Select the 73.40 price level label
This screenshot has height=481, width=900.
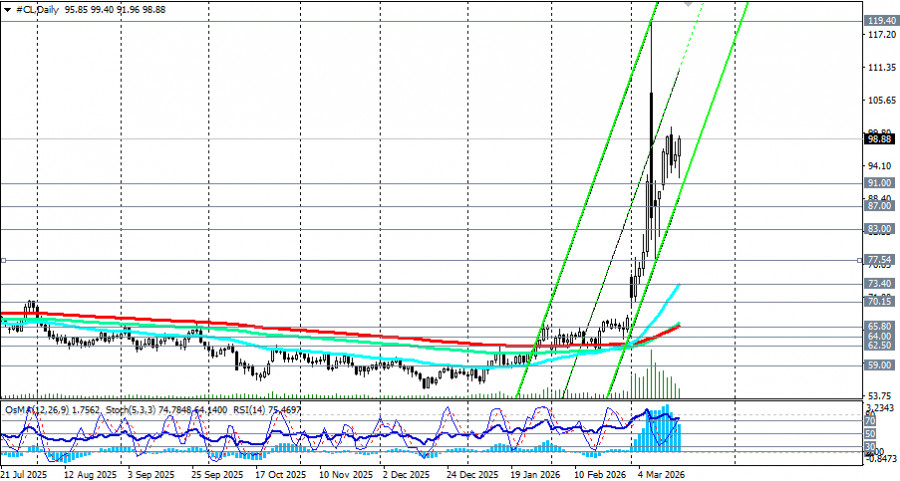[880, 284]
